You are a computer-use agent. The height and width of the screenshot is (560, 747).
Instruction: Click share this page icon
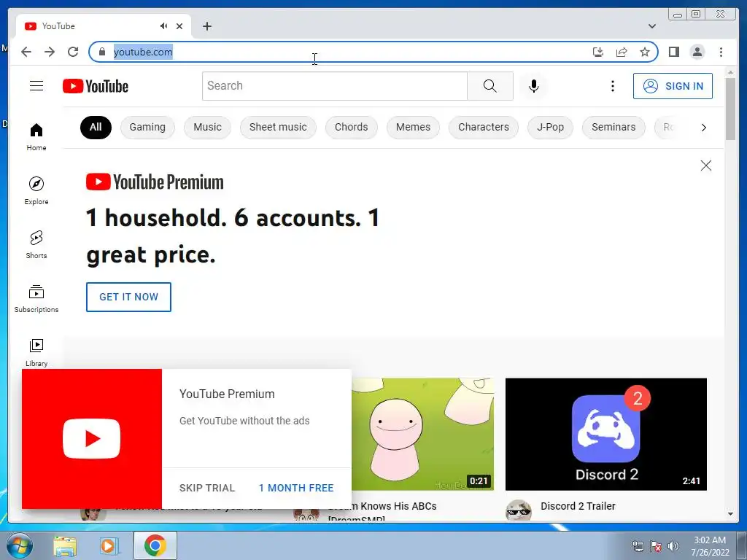(x=622, y=52)
